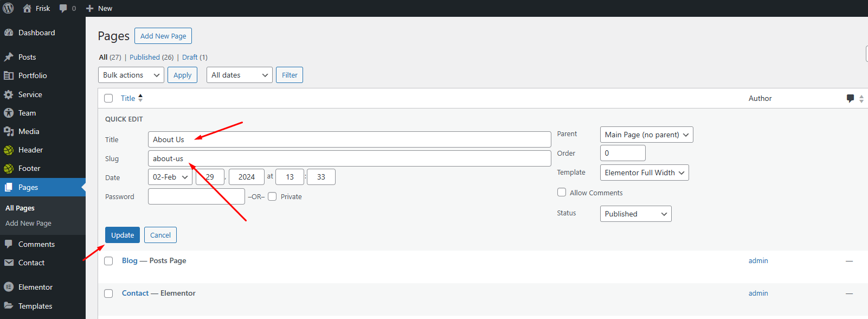Image resolution: width=868 pixels, height=319 pixels.
Task: Click the Media icon in sidebar
Action: pyautogui.click(x=9, y=131)
